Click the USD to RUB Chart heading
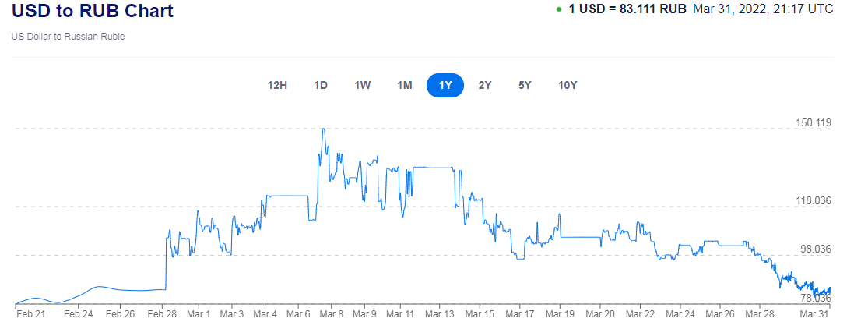The image size is (868, 336). pos(93,11)
